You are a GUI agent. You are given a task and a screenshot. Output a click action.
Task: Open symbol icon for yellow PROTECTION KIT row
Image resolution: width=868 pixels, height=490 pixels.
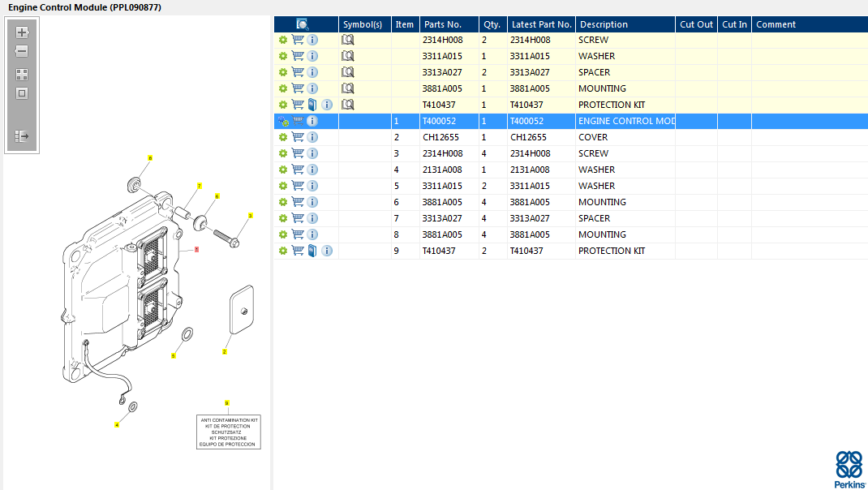pos(348,105)
